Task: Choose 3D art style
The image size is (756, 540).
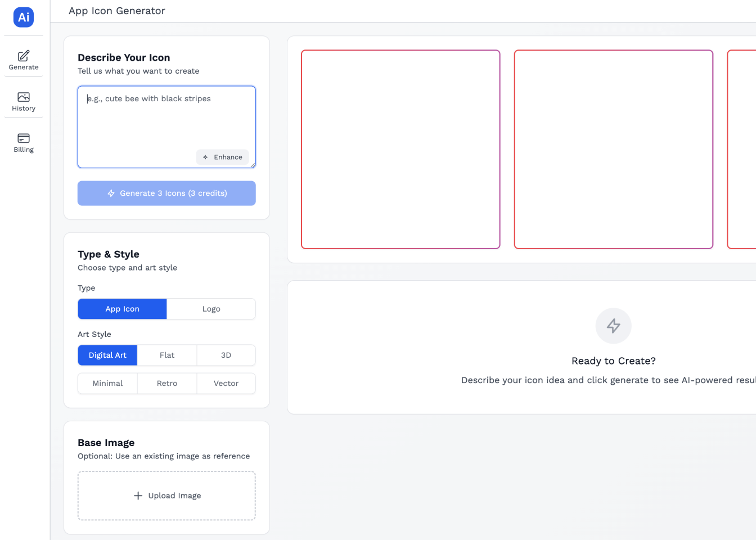Action: click(x=226, y=355)
